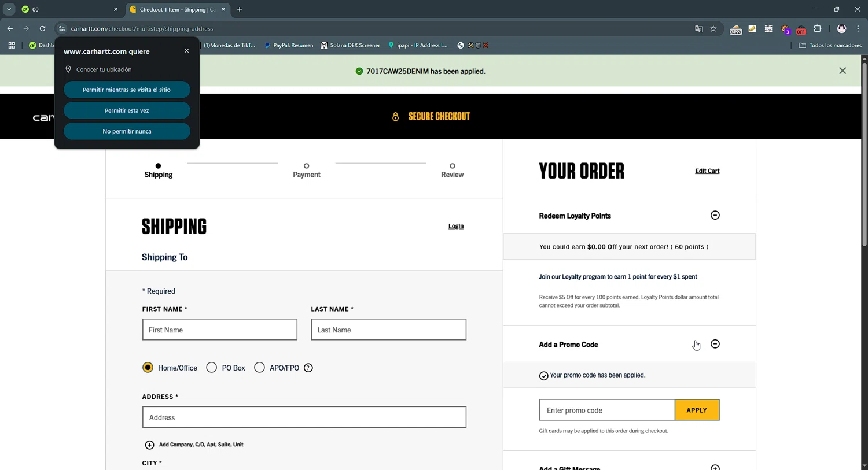Collapse the Add a Promo Code section
This screenshot has height=470, width=868.
pos(715,344)
